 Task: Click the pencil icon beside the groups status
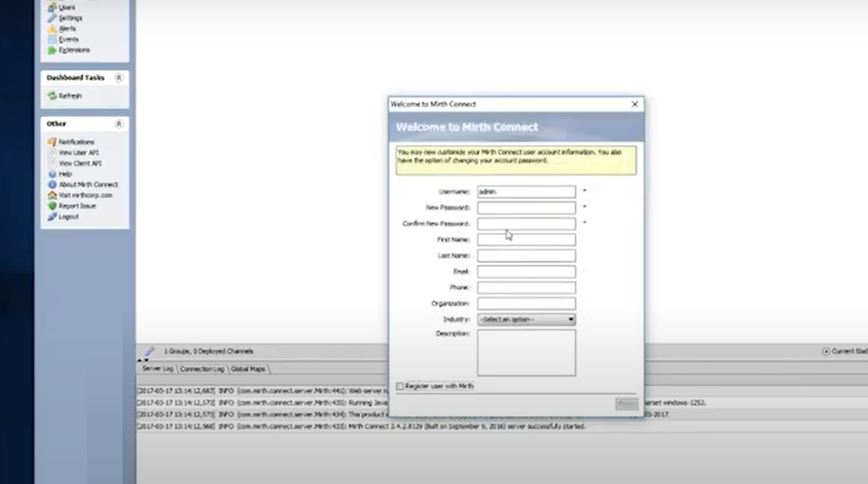[149, 351]
